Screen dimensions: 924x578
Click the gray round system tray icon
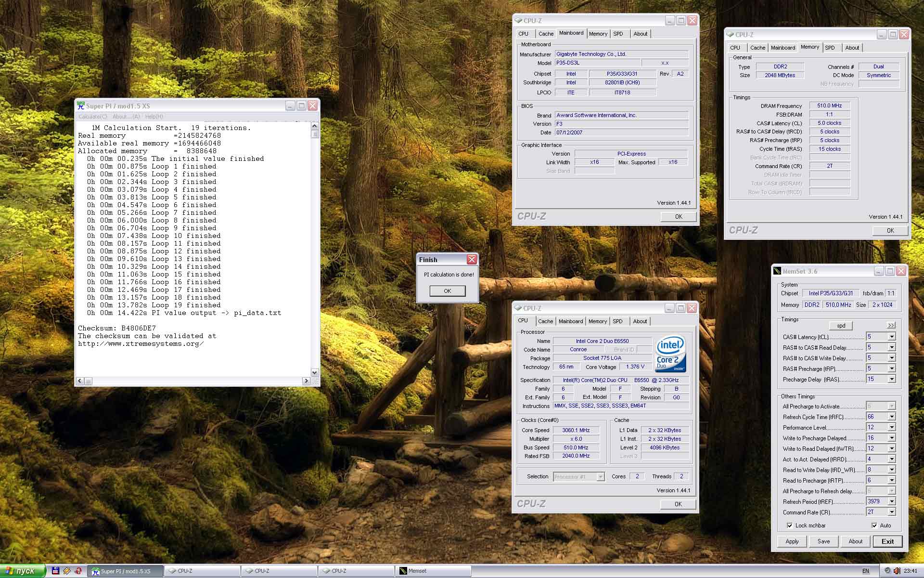click(888, 571)
